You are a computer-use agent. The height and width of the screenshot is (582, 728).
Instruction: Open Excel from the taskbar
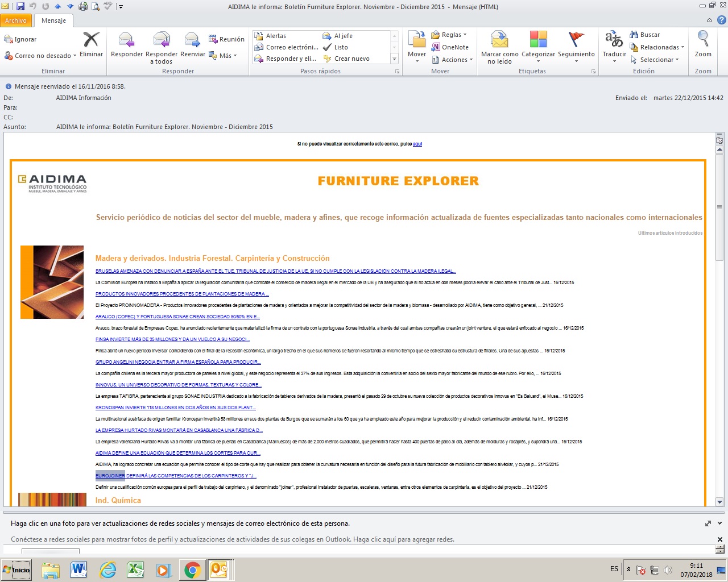pyautogui.click(x=135, y=569)
